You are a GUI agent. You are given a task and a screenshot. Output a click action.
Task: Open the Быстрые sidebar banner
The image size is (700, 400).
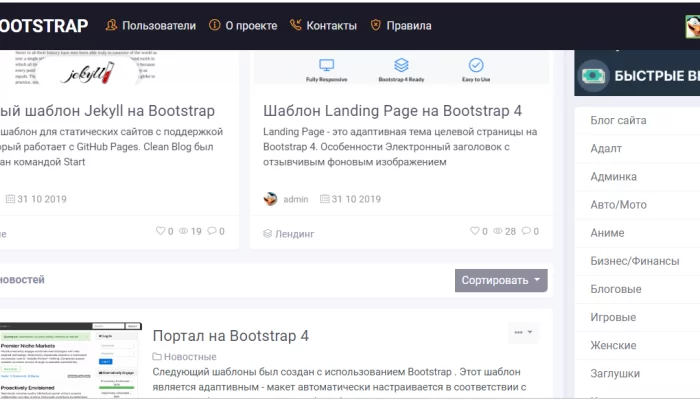(x=637, y=73)
